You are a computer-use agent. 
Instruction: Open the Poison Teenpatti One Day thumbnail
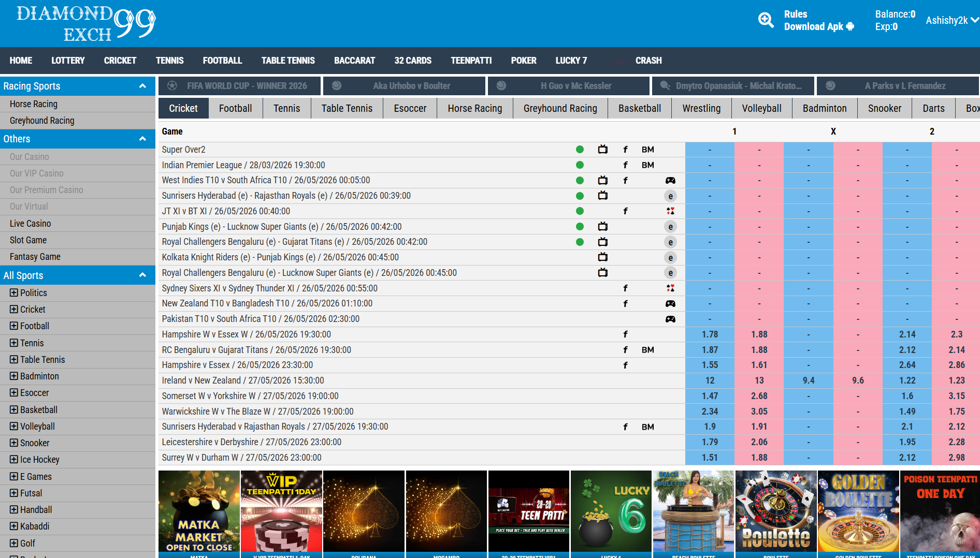click(940, 511)
